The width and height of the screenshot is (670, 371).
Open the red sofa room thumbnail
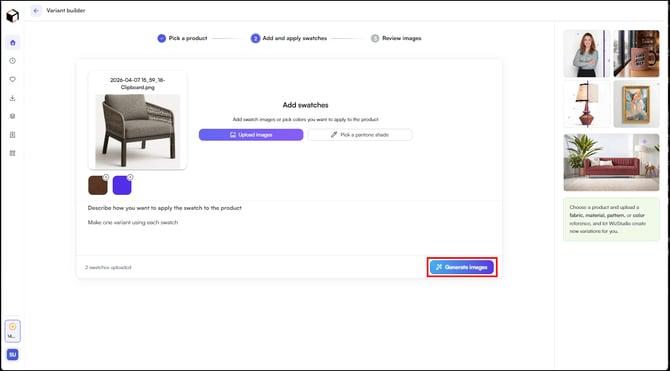[x=611, y=162]
